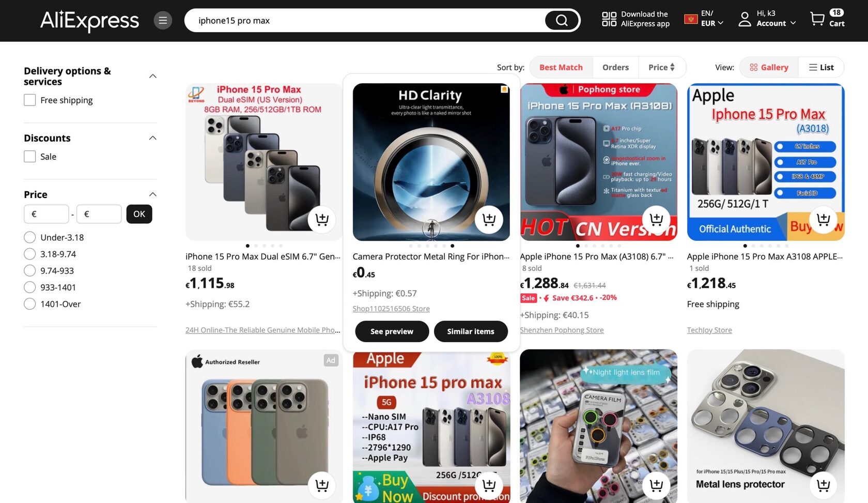Add Pophong store iPhone to cart
This screenshot has height=503, width=868.
656,220
